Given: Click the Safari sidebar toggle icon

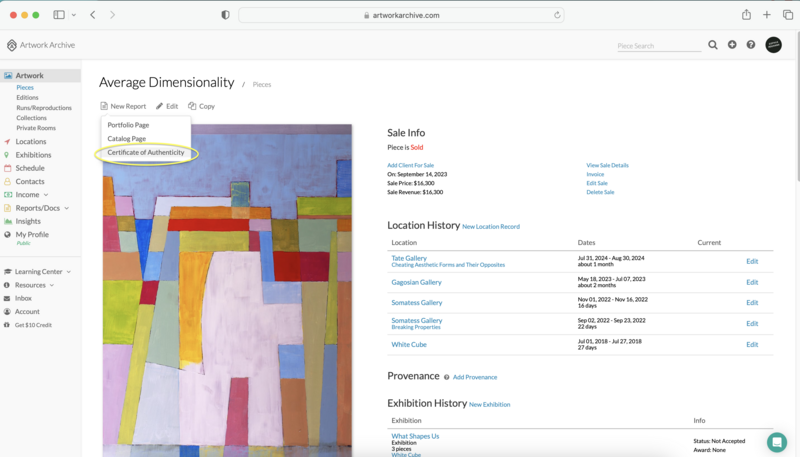Looking at the screenshot, I should pyautogui.click(x=59, y=15).
